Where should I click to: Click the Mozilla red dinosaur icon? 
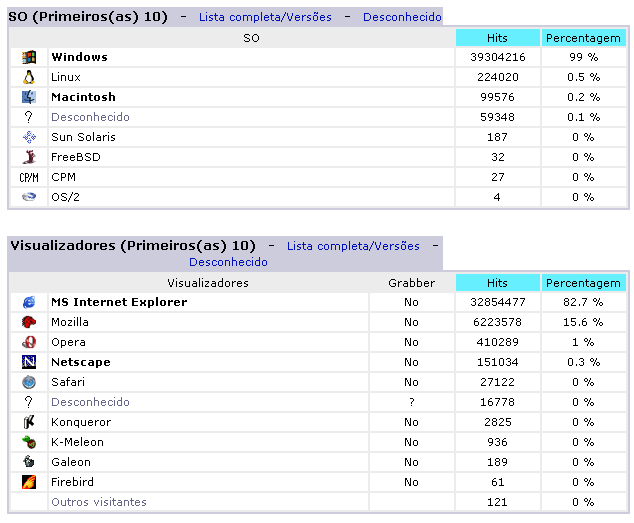coord(29,322)
